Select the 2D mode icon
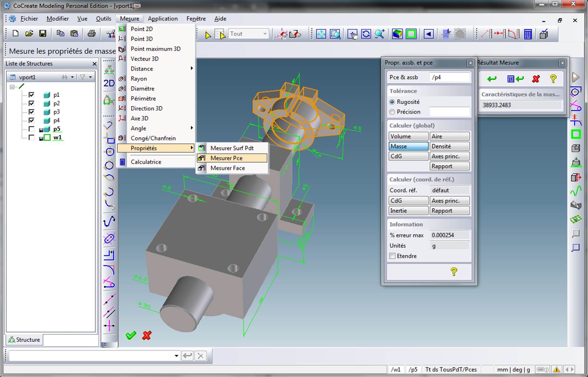The width and height of the screenshot is (588, 377). [x=109, y=83]
